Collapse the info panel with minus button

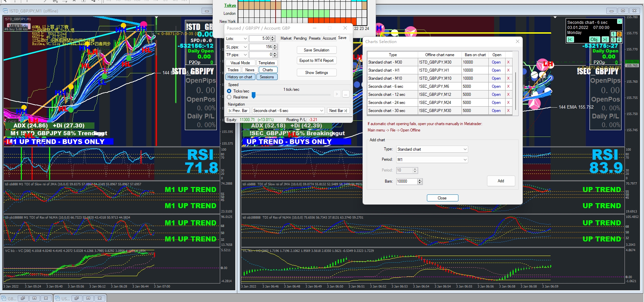(x=619, y=22)
